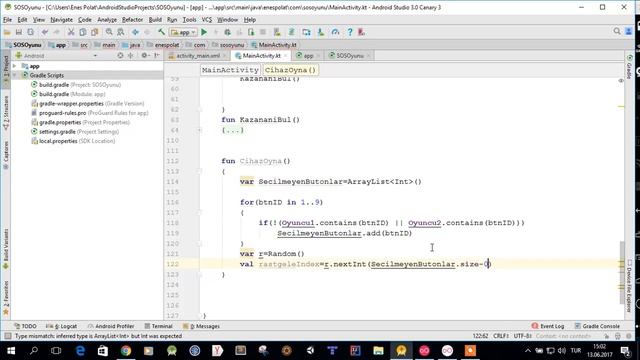This screenshot has height=360, width=640.
Task: Click the Find magnifier icon
Action: tap(109, 32)
